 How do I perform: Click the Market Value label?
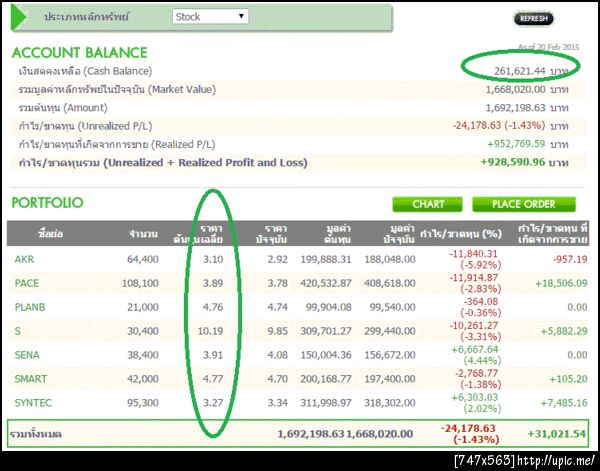coord(117,90)
